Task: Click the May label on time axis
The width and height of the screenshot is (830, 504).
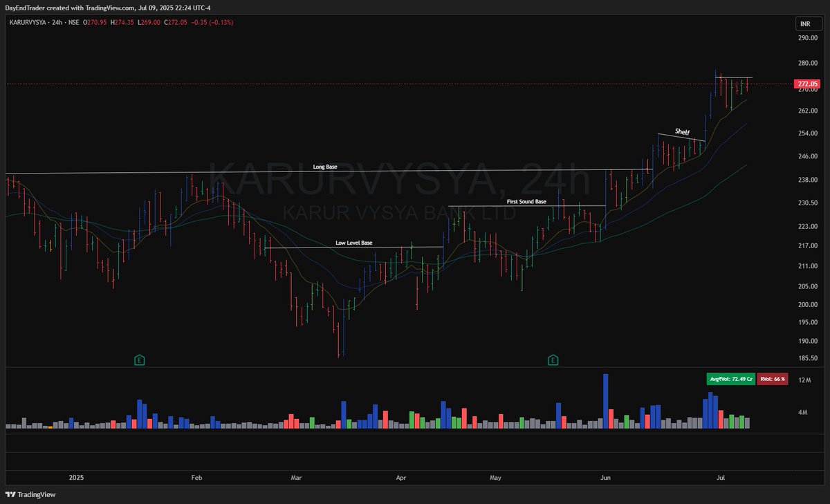Action: [x=495, y=478]
